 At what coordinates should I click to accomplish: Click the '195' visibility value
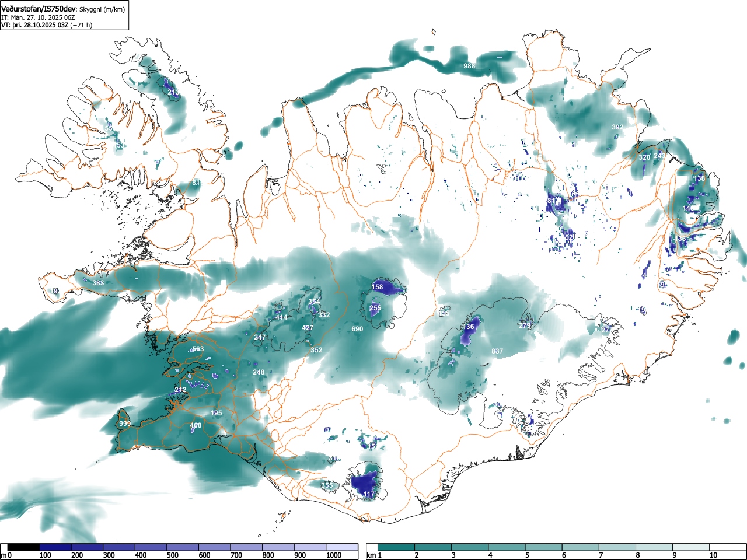(x=217, y=413)
